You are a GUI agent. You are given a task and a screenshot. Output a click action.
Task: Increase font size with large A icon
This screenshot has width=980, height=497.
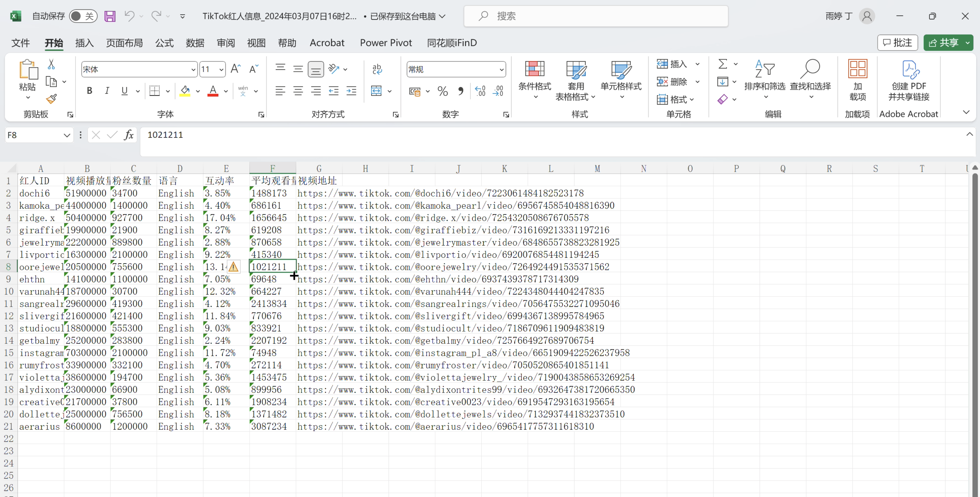[235, 69]
